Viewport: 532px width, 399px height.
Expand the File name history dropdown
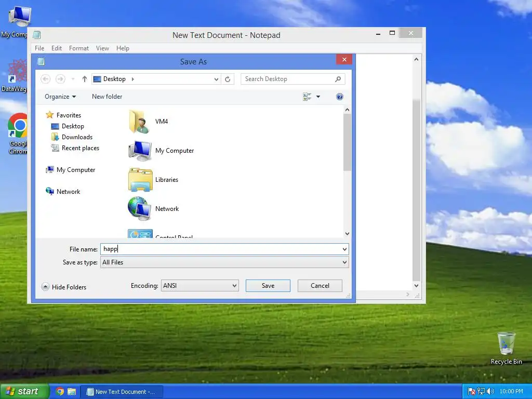(x=344, y=249)
